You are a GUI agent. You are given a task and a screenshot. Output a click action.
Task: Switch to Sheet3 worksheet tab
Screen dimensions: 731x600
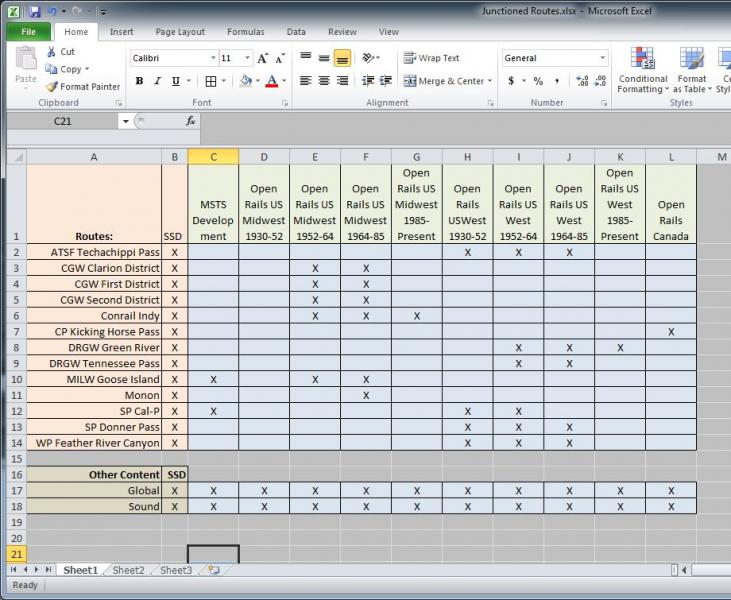click(176, 570)
